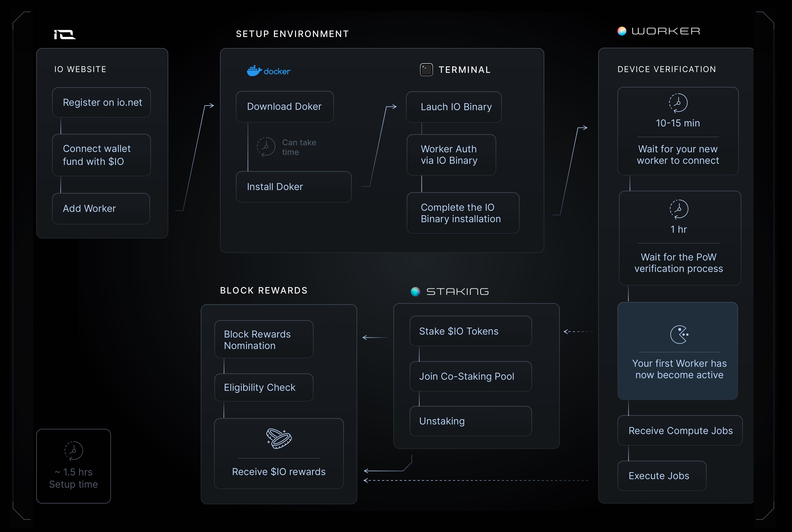Image resolution: width=792 pixels, height=532 pixels.
Task: Click the Terminal icon
Action: tap(426, 69)
